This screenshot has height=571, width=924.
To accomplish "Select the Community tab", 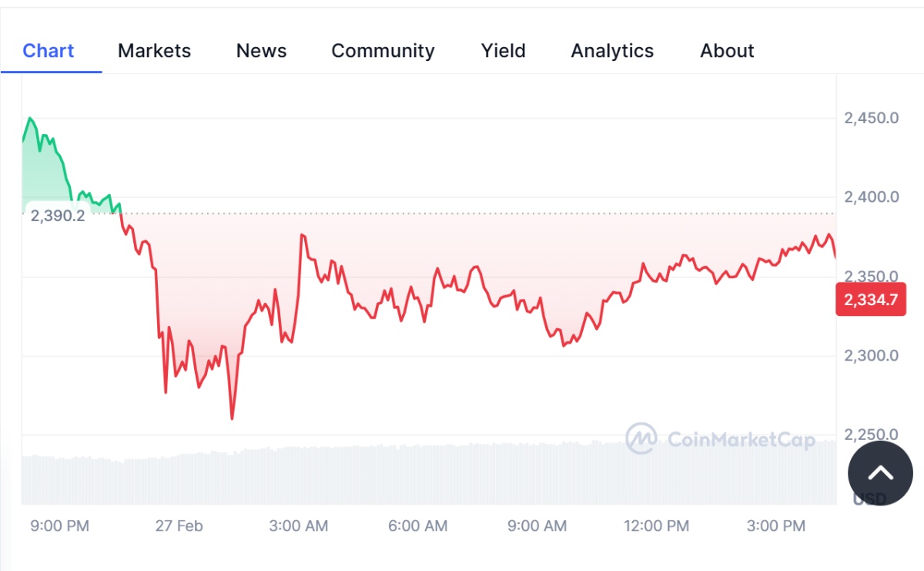I will 383,51.
